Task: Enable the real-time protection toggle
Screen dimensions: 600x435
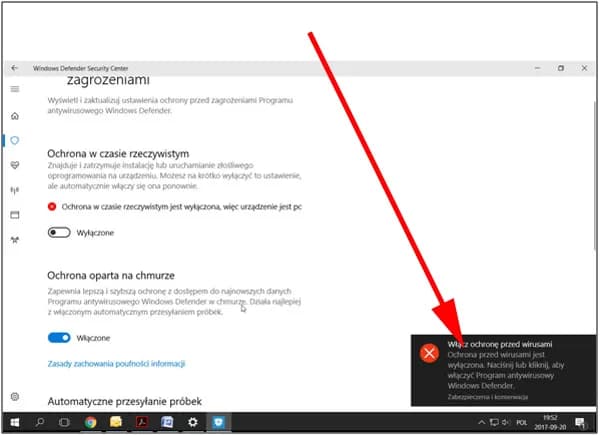Action: [x=60, y=232]
